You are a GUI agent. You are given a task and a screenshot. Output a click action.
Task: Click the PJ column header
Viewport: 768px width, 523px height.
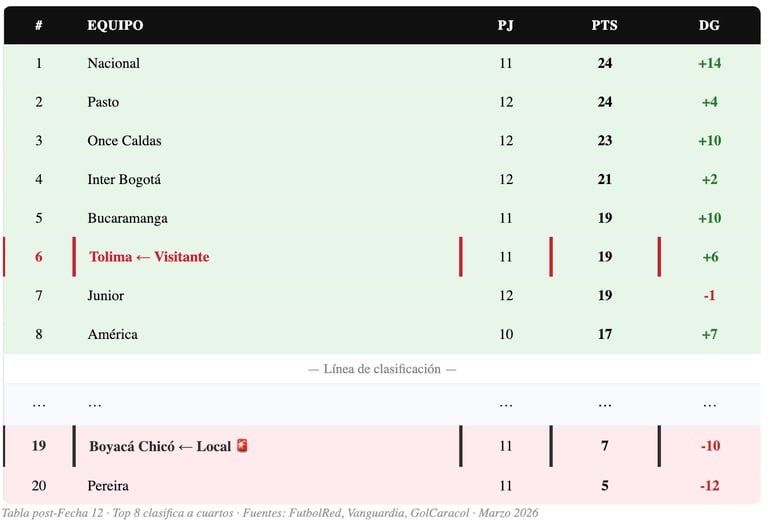pyautogui.click(x=506, y=25)
